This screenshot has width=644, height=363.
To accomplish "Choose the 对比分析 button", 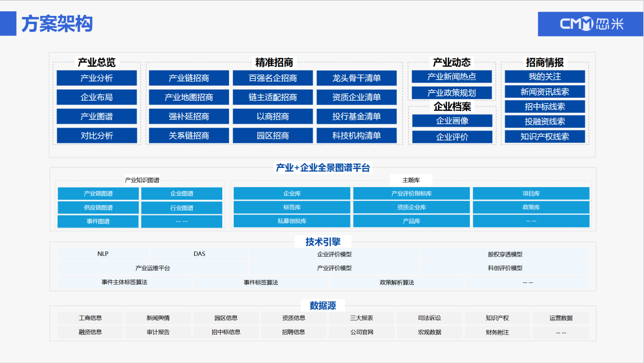I will pyautogui.click(x=97, y=136).
